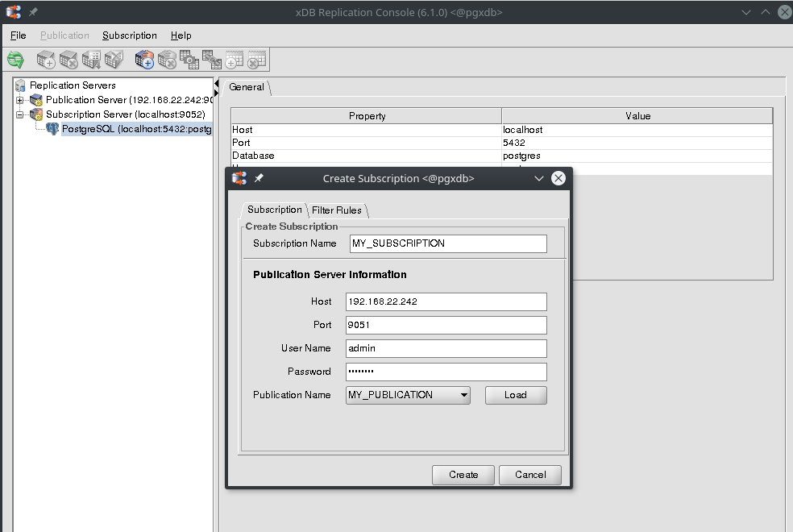The height and width of the screenshot is (532, 793).
Task: Select the Replication Servers tree root label
Action: (73, 85)
